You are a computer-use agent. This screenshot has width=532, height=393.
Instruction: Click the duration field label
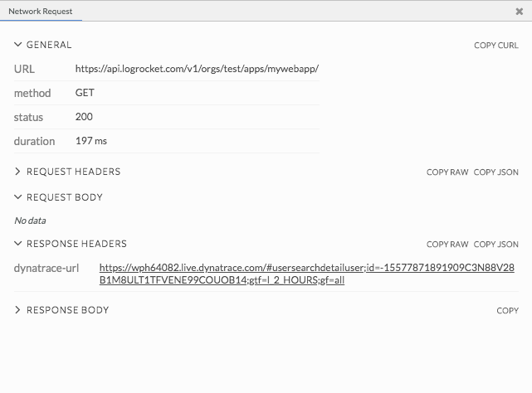(34, 142)
